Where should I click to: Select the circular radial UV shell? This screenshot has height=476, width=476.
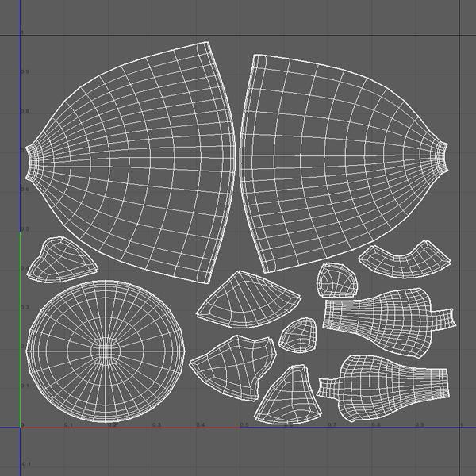106,351
